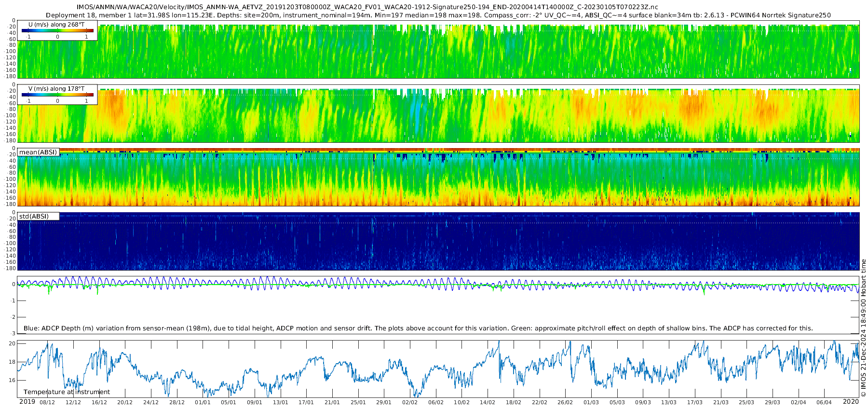Click the IMOS timestamp vertical text
The image size is (868, 410).
click(864, 328)
